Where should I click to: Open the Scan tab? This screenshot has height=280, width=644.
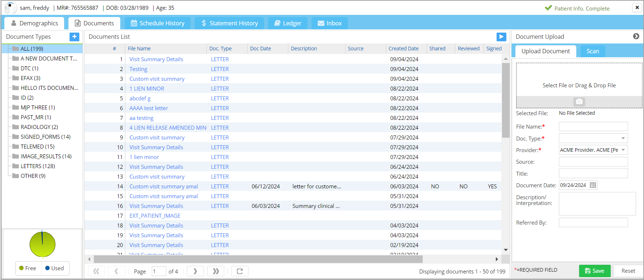tap(593, 51)
